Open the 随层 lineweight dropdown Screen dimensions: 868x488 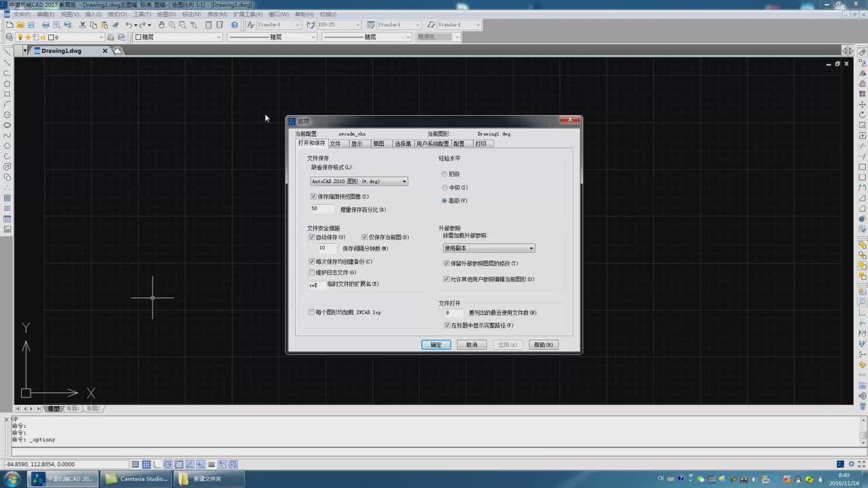pos(366,37)
